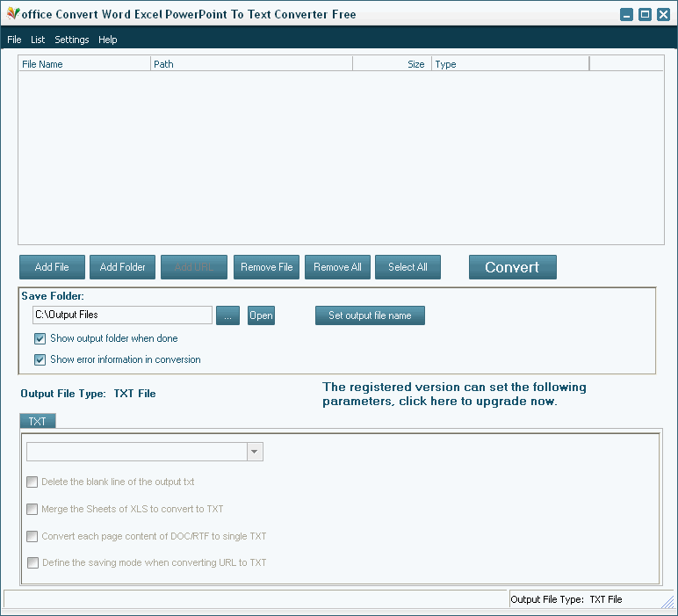Start conversion with the Convert button

coord(512,267)
